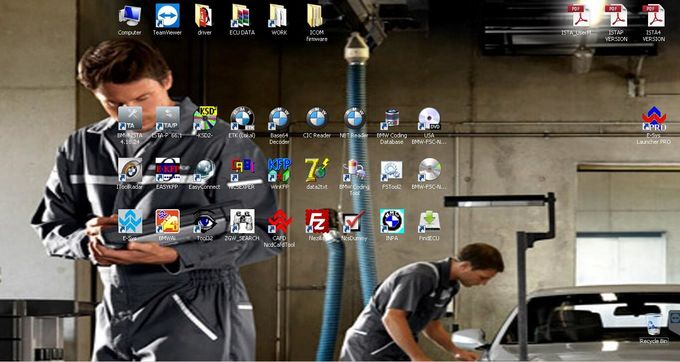Viewport: 680px width, 362px height.
Task: Open the ISTA_User PDF file
Action: 579,16
